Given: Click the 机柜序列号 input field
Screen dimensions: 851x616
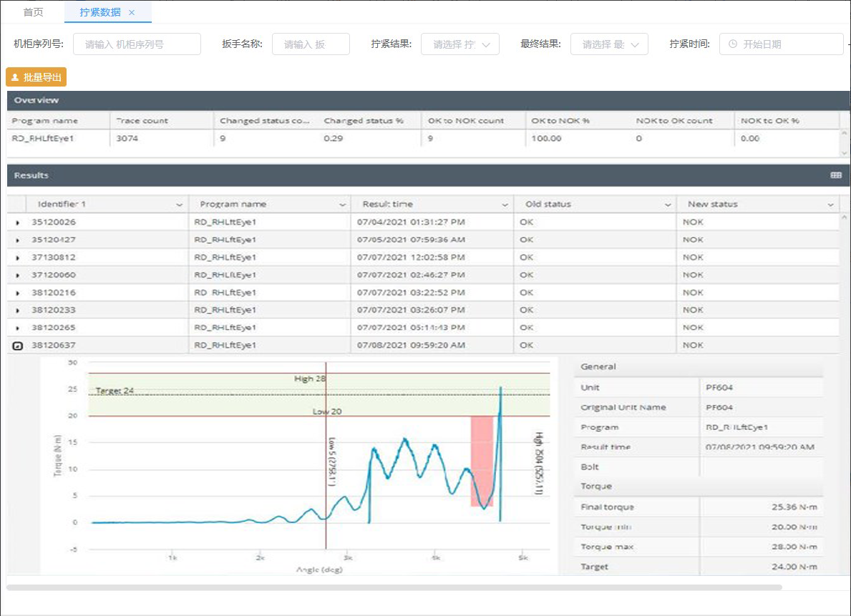Looking at the screenshot, I should click(x=137, y=44).
